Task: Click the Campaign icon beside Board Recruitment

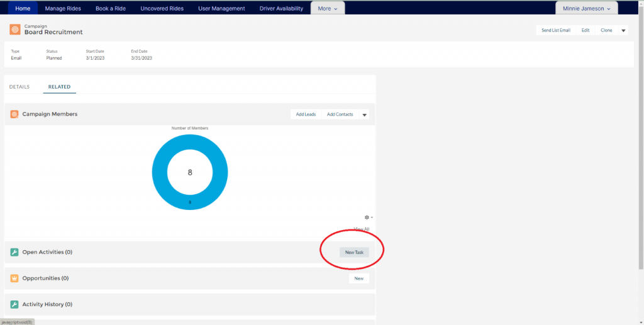Action: point(14,30)
